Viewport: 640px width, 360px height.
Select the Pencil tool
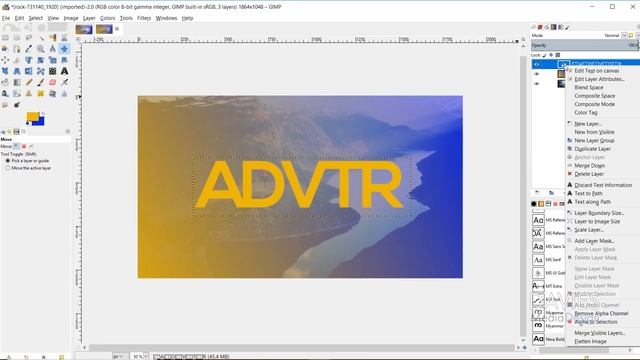(x=29, y=82)
